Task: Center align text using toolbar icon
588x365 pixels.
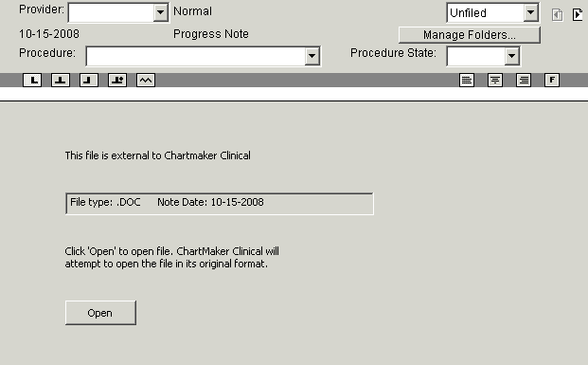Action: click(495, 80)
